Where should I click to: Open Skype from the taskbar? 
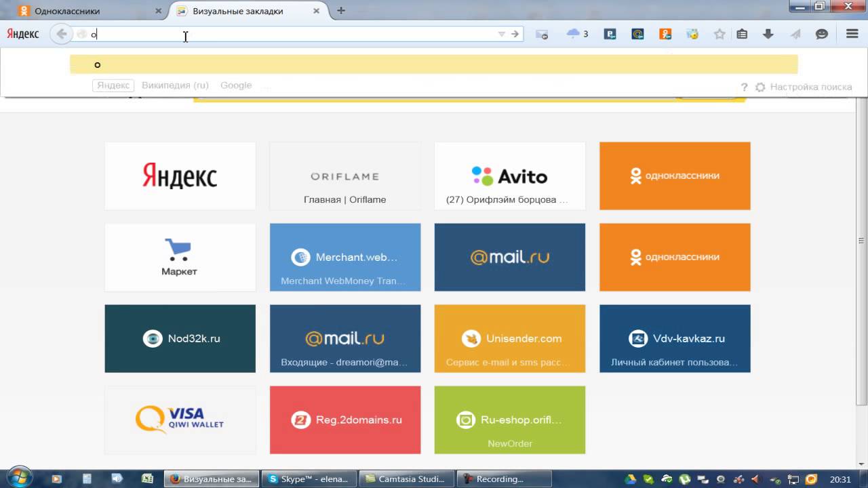311,479
